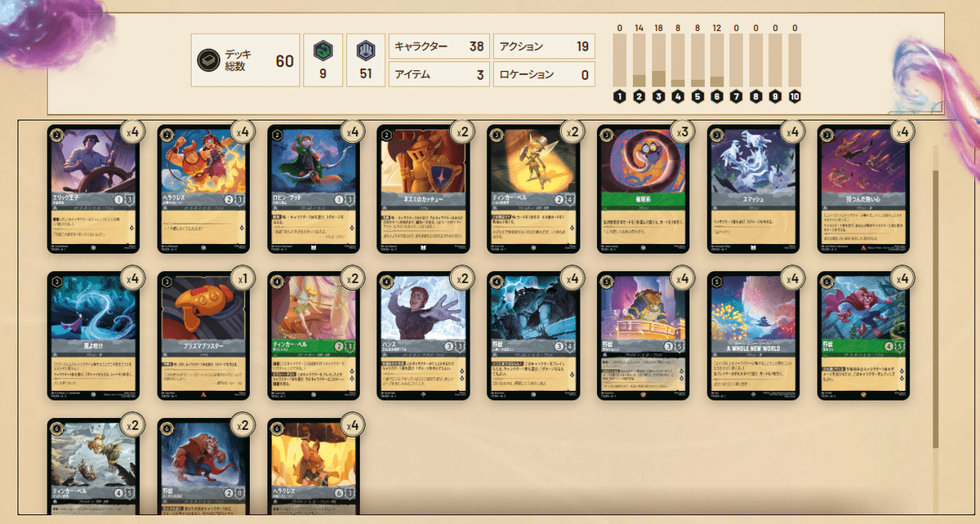Click the deck total stack icon

pos(208,60)
